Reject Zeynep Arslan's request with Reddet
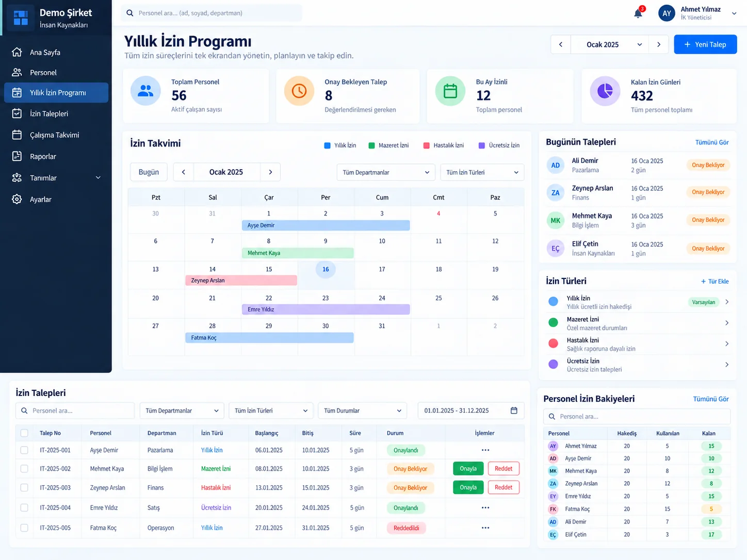 pyautogui.click(x=504, y=487)
